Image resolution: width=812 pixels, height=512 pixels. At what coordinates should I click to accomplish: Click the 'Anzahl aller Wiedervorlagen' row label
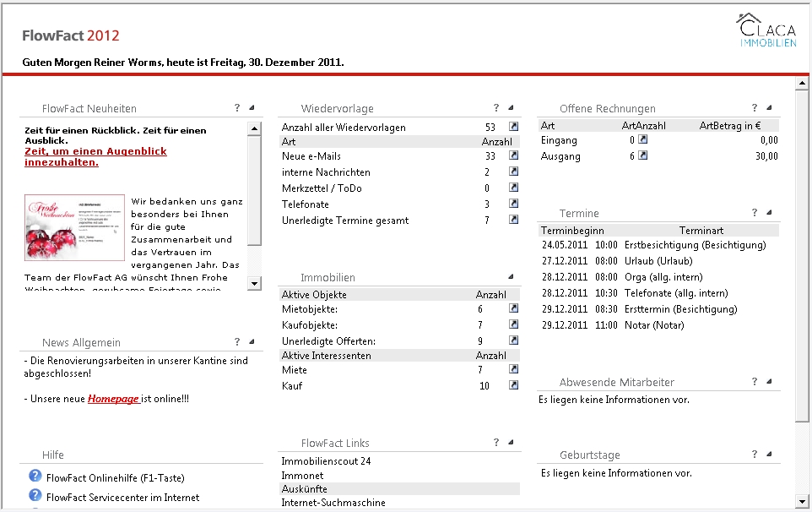point(344,127)
